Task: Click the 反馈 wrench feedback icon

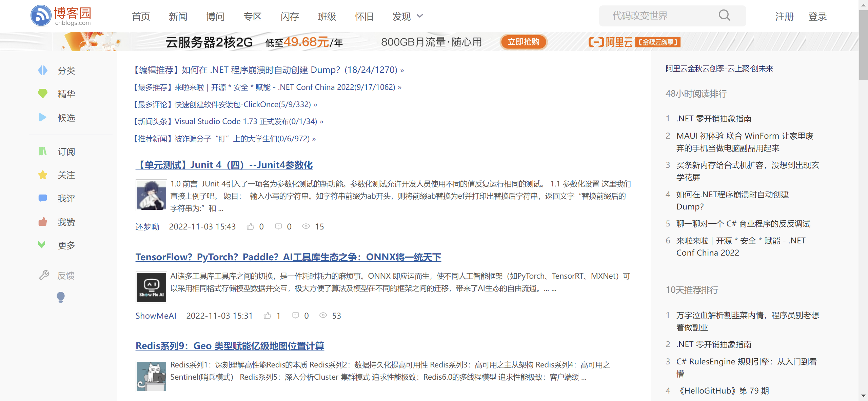Action: (44, 275)
